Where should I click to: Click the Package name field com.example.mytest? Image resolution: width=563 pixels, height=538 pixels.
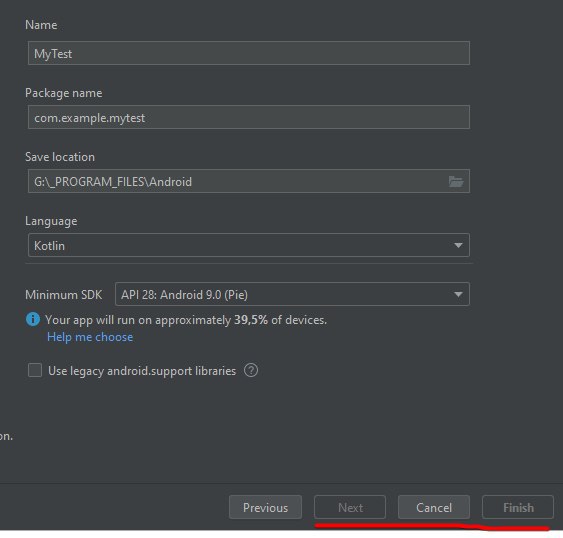click(248, 117)
